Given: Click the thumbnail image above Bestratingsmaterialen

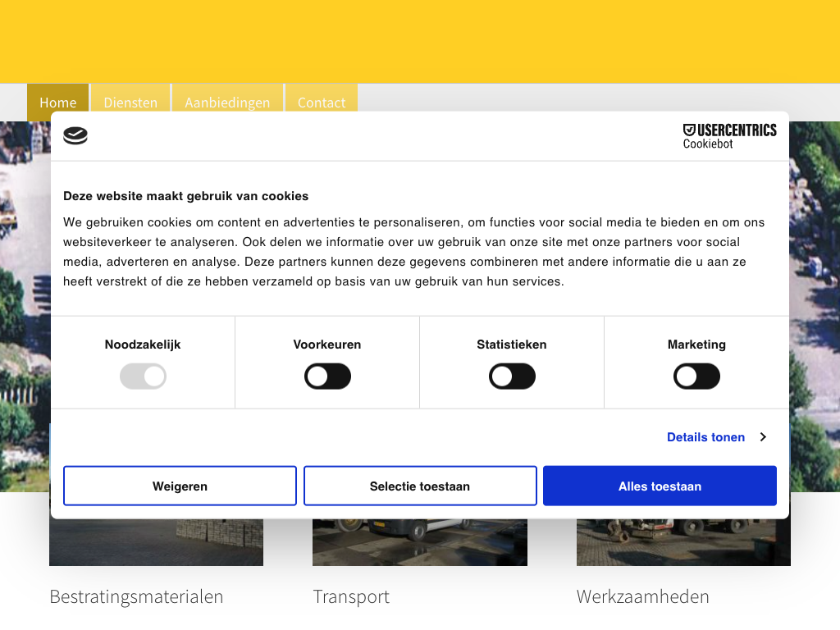Looking at the screenshot, I should click(x=156, y=542).
